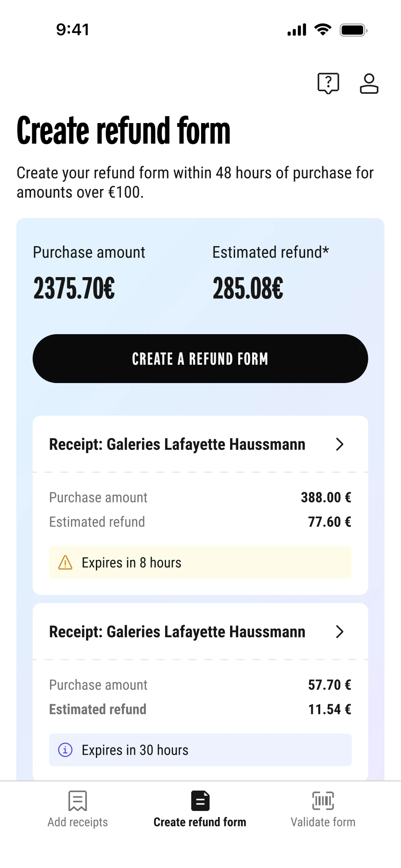Tap the Estimated refund 285.08€ total

point(248,288)
